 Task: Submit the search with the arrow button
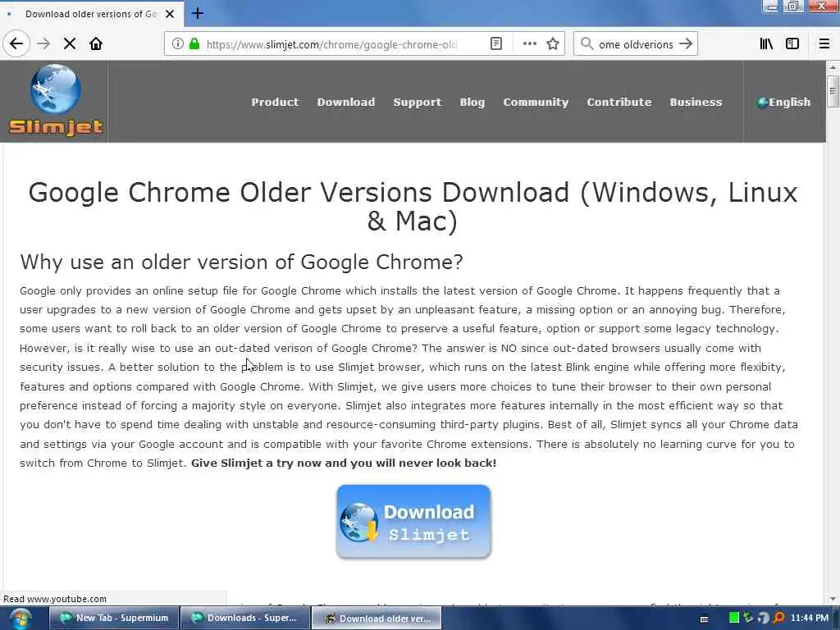[x=686, y=44]
